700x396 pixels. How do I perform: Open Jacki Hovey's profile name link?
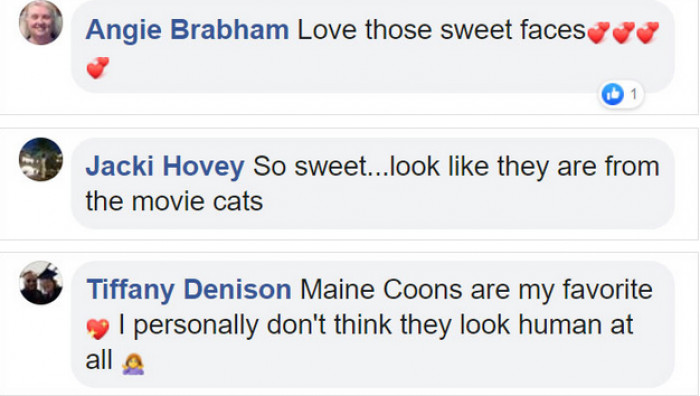pos(165,166)
